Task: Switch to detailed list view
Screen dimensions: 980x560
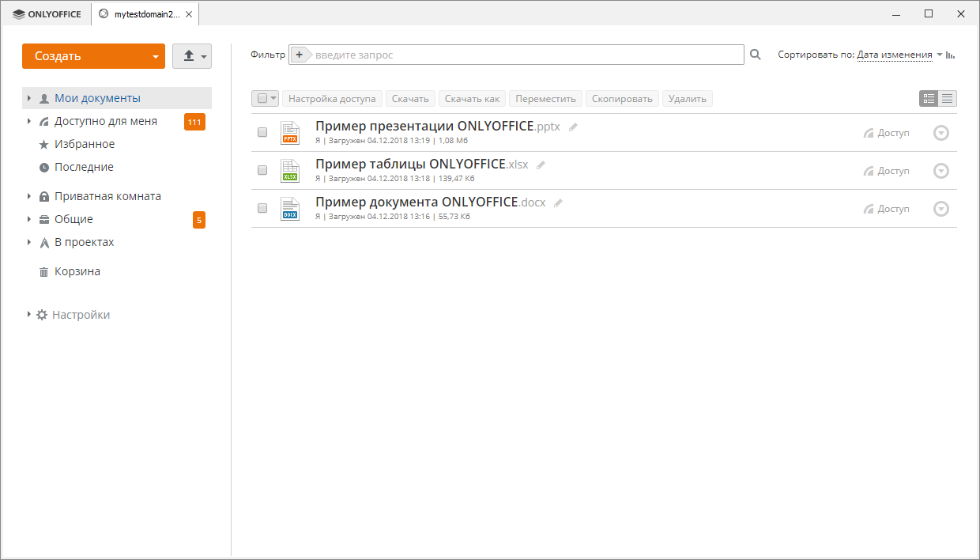Action: (x=929, y=98)
